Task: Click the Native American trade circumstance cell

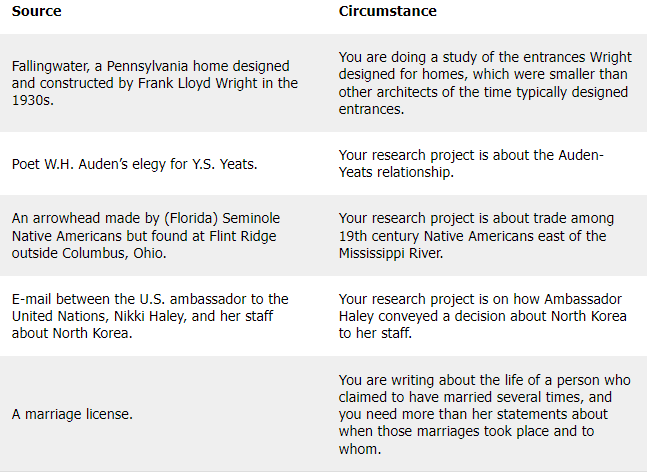Action: tap(476, 236)
